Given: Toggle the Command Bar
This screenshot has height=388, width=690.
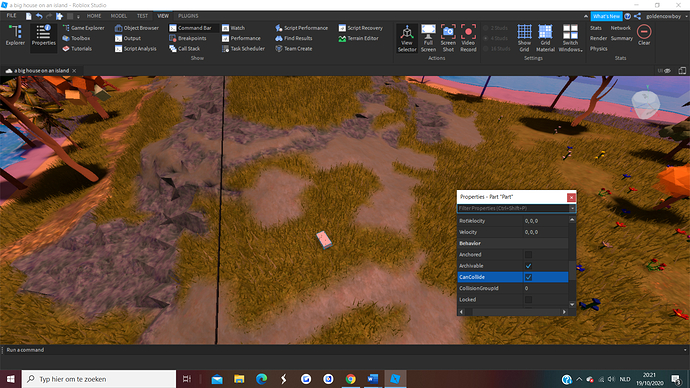Looking at the screenshot, I should (x=191, y=28).
